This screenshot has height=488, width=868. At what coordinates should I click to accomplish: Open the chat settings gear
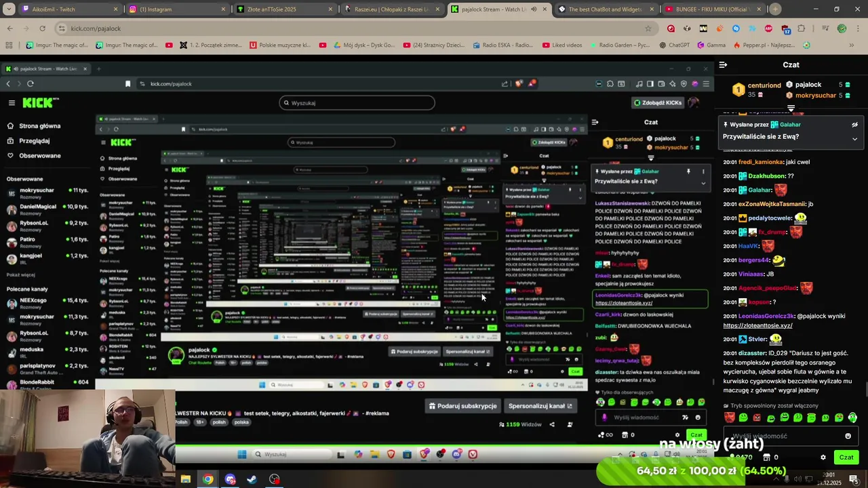point(823,457)
